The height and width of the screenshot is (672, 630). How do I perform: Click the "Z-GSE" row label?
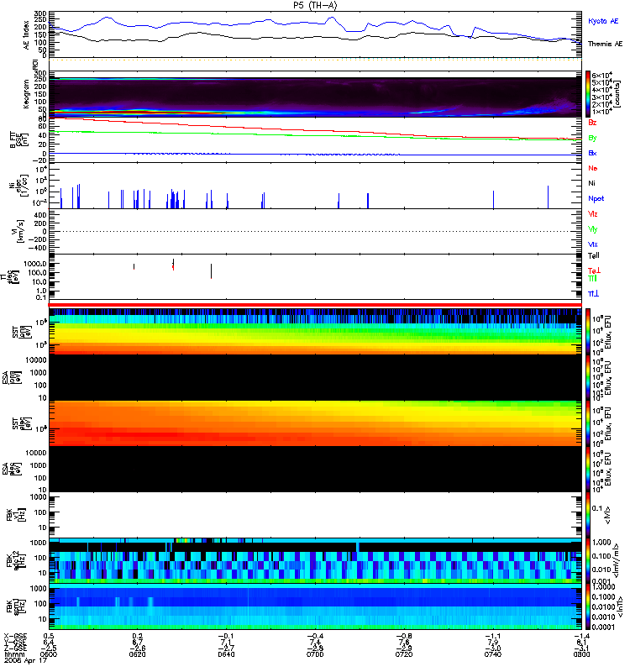point(15,648)
